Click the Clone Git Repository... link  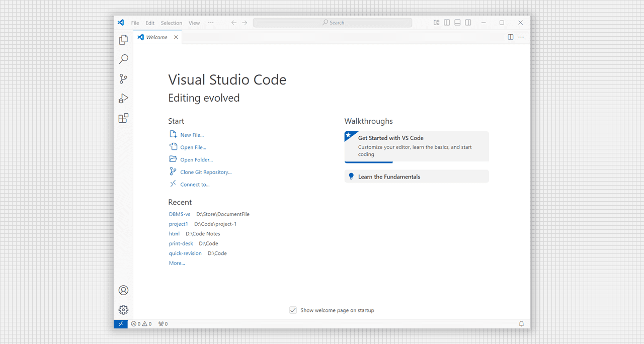tap(206, 172)
